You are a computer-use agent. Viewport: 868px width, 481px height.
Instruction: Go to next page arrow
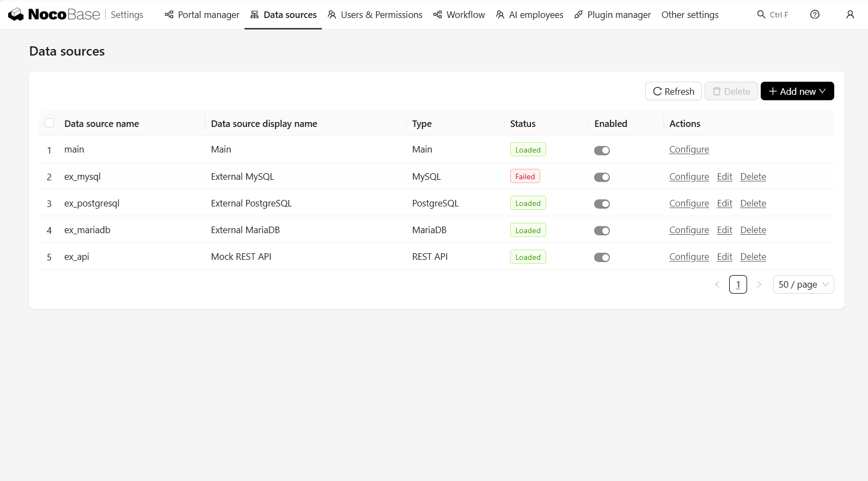pyautogui.click(x=759, y=284)
